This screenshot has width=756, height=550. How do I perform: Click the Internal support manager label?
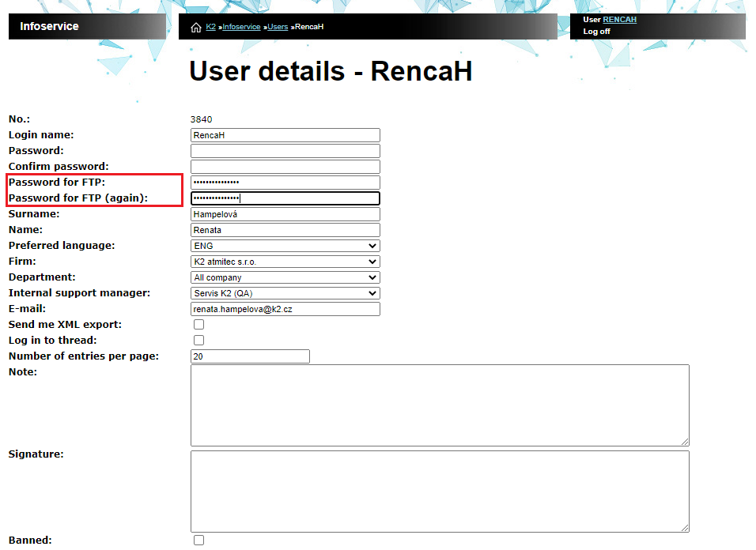click(x=80, y=293)
